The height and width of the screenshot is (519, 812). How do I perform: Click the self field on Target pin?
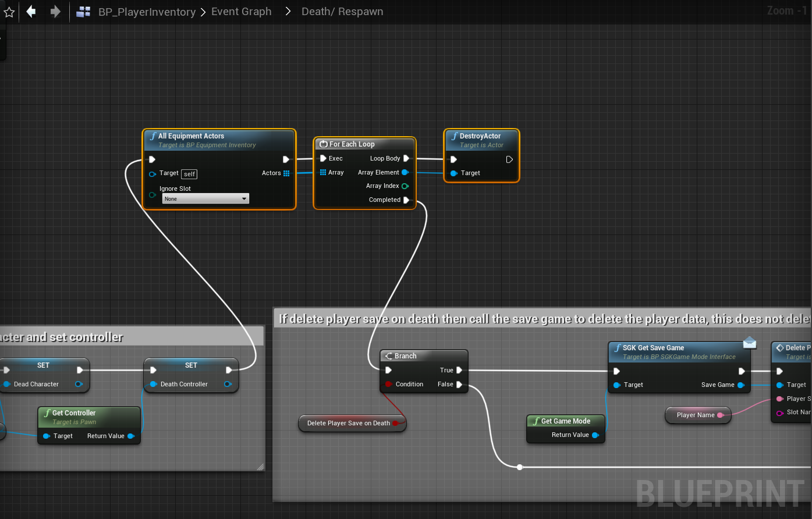189,174
